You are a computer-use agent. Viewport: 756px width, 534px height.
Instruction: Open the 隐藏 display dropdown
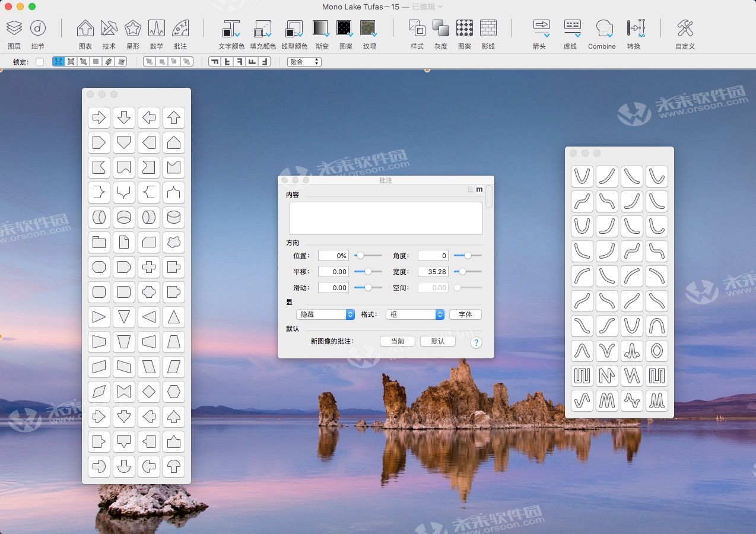(325, 314)
